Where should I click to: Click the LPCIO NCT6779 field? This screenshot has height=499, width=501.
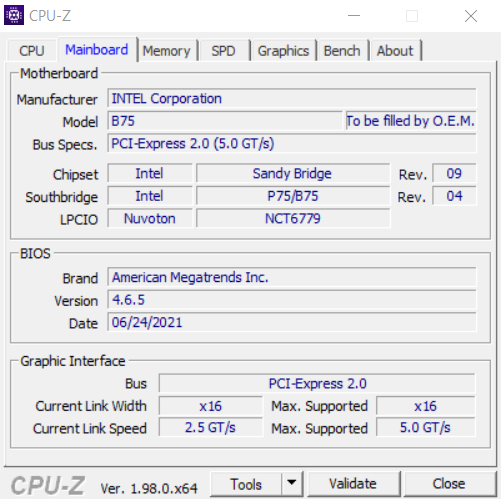point(293,219)
